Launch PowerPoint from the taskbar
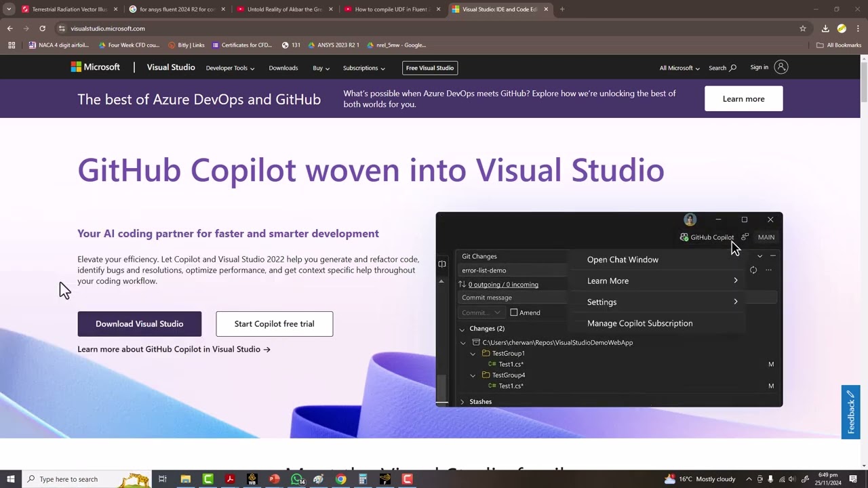Viewport: 868px width, 488px height. pos(274,479)
